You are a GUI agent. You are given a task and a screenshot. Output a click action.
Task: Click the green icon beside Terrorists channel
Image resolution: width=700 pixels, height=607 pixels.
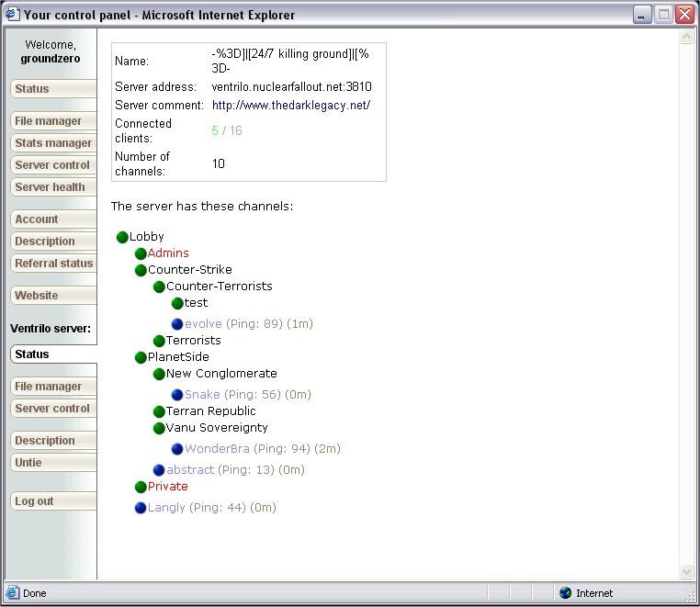(x=159, y=341)
